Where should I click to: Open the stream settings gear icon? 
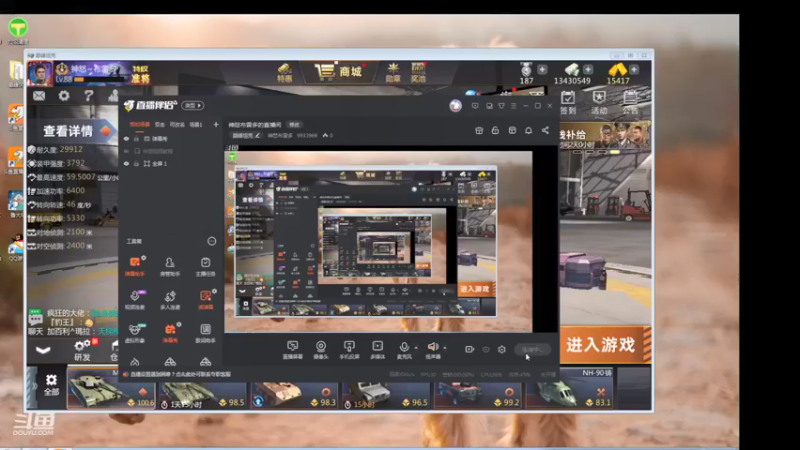(502, 349)
